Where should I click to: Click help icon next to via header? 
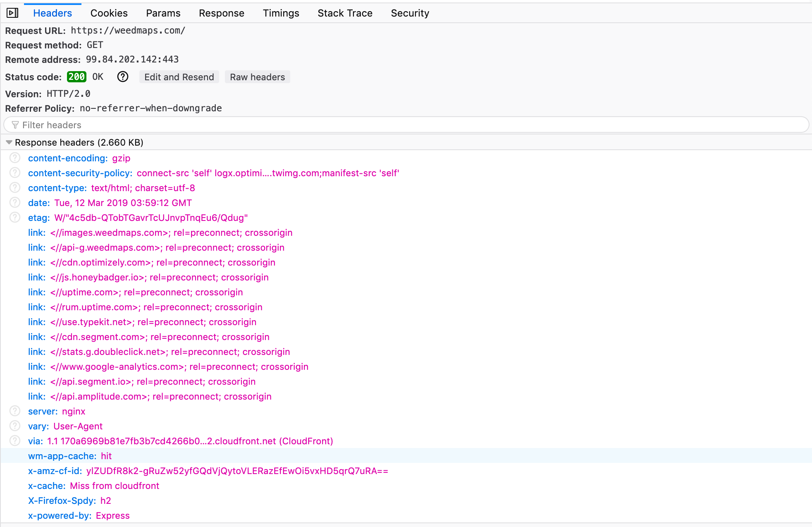(x=15, y=441)
